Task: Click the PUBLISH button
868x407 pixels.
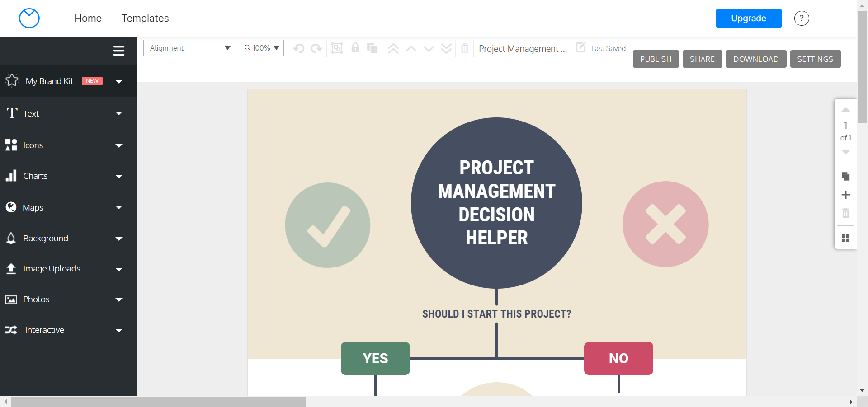Action: (656, 59)
